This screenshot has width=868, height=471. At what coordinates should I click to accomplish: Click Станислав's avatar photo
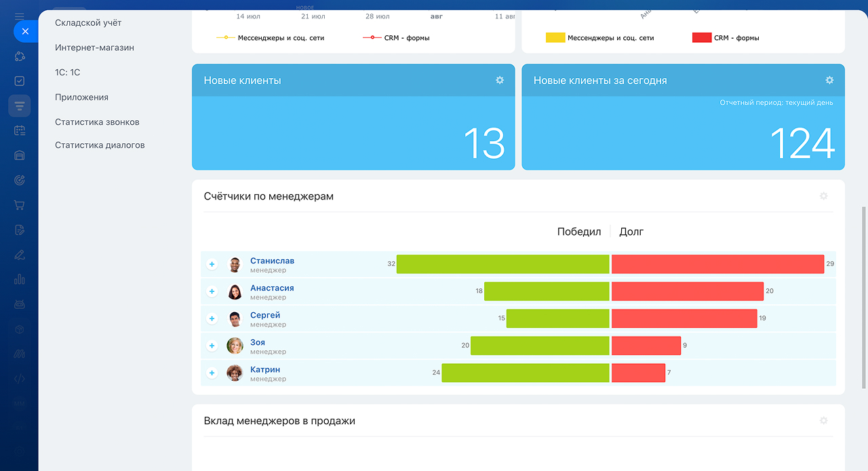[235, 265]
